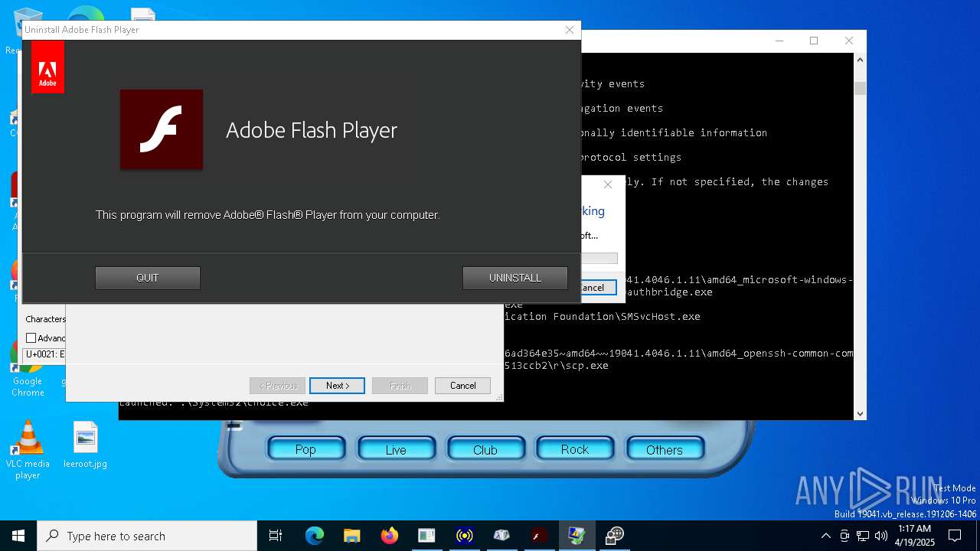Viewport: 980px width, 551px height.
Task: Open the clock and calendar flyout
Action: click(x=913, y=536)
